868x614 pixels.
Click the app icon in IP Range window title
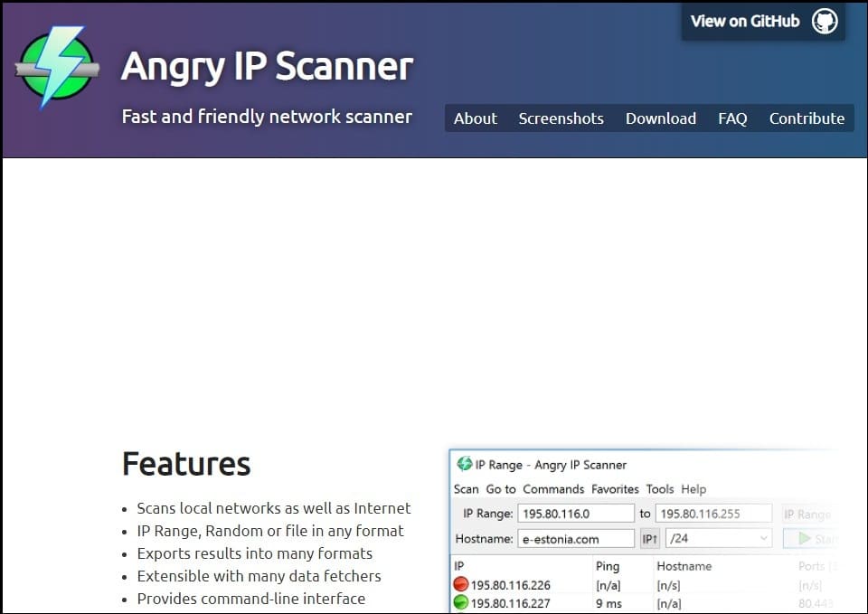pos(464,464)
